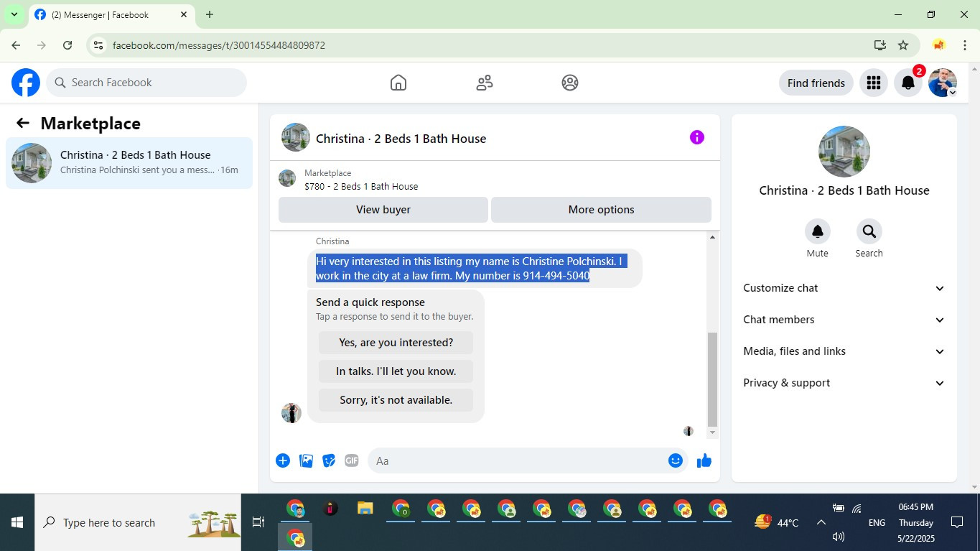Screen dimensions: 980x551
Task: Expand Customize chat section
Action: (844, 288)
